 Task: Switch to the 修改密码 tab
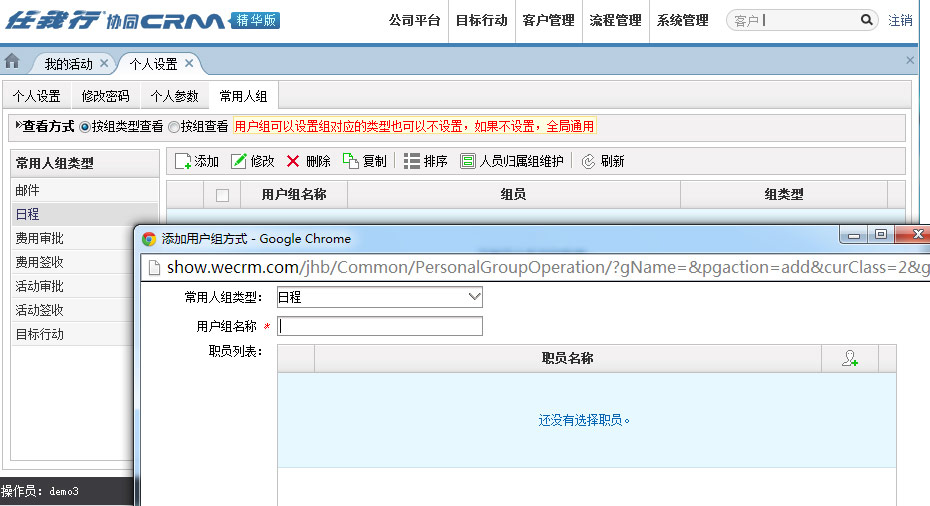point(105,96)
